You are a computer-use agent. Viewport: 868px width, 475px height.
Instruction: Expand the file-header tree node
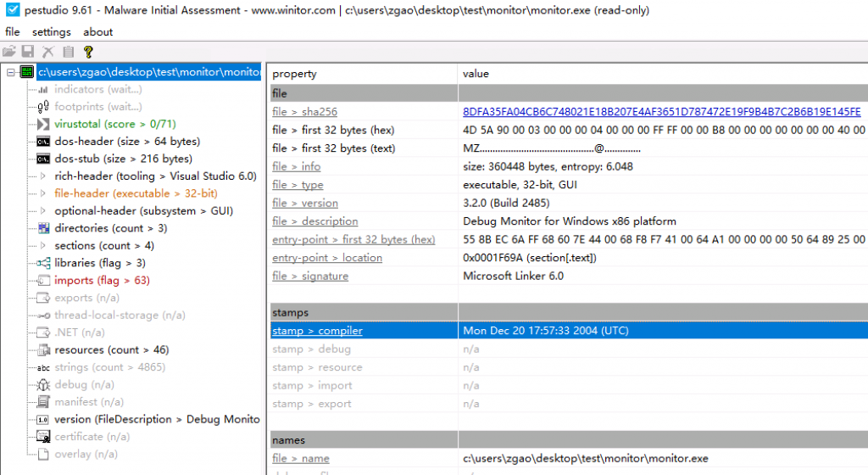tap(44, 193)
